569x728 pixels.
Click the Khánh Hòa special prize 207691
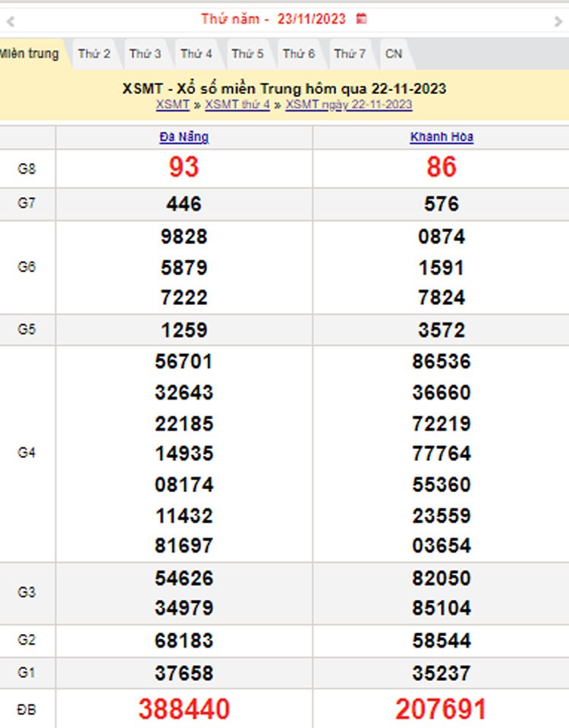coord(441,709)
